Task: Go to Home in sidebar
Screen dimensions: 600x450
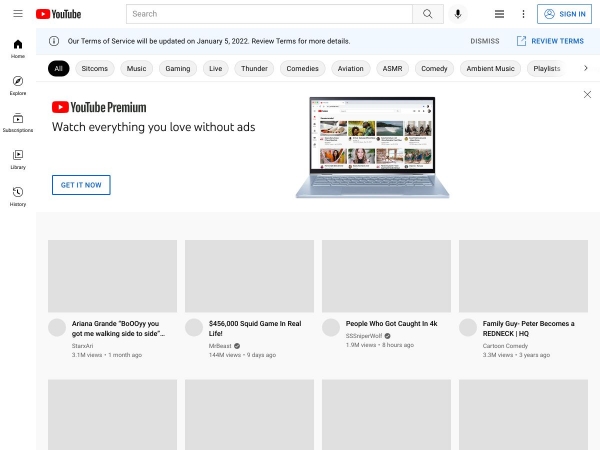Action: (x=18, y=49)
